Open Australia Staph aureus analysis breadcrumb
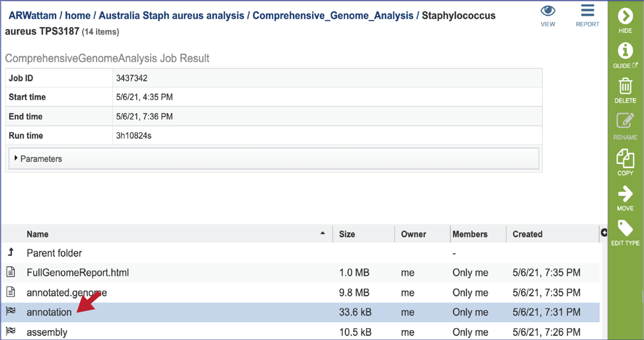Image resolution: width=644 pixels, height=340 pixels. tap(171, 16)
